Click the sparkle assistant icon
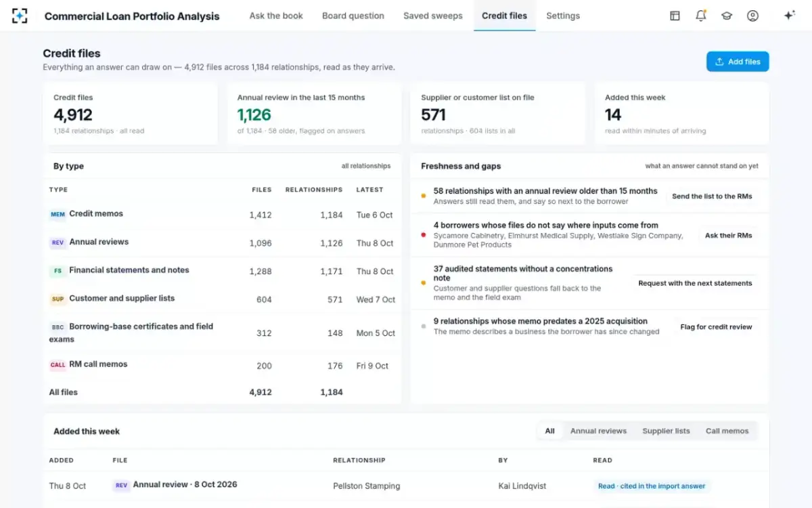 pyautogui.click(x=789, y=16)
